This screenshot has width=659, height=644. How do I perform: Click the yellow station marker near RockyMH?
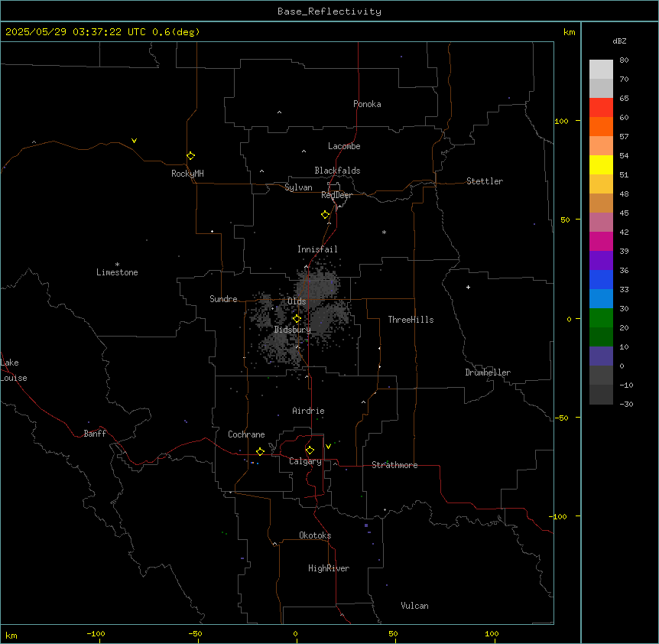[x=191, y=156]
